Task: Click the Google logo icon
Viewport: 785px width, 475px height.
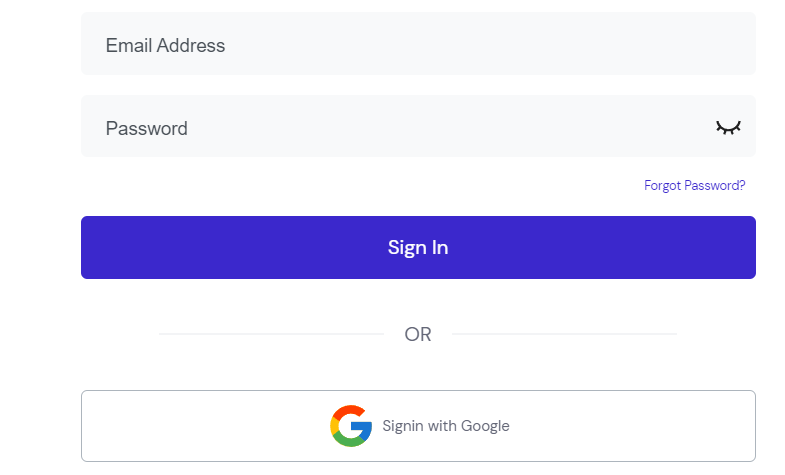Action: pyautogui.click(x=351, y=426)
